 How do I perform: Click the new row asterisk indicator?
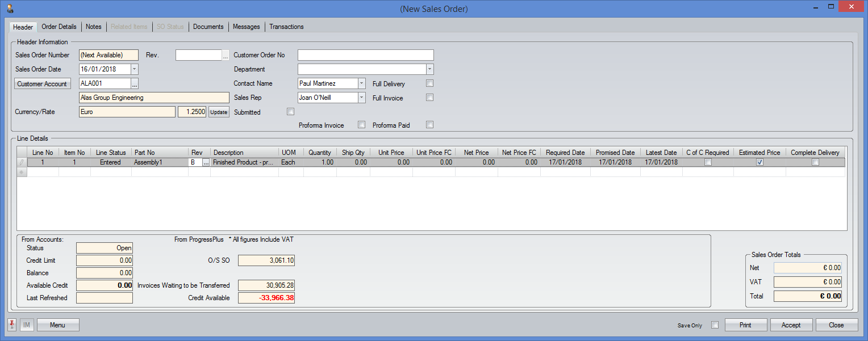(22, 172)
